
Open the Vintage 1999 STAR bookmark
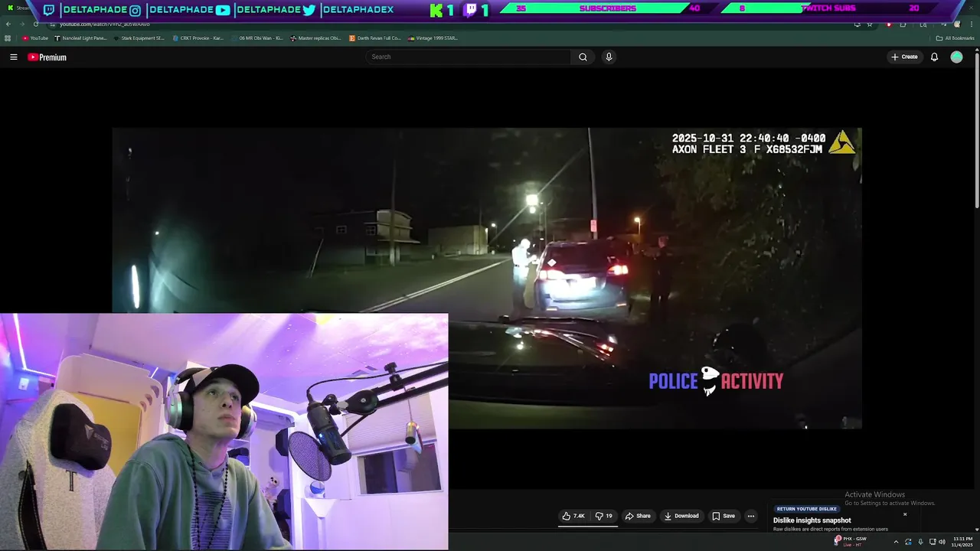click(433, 38)
